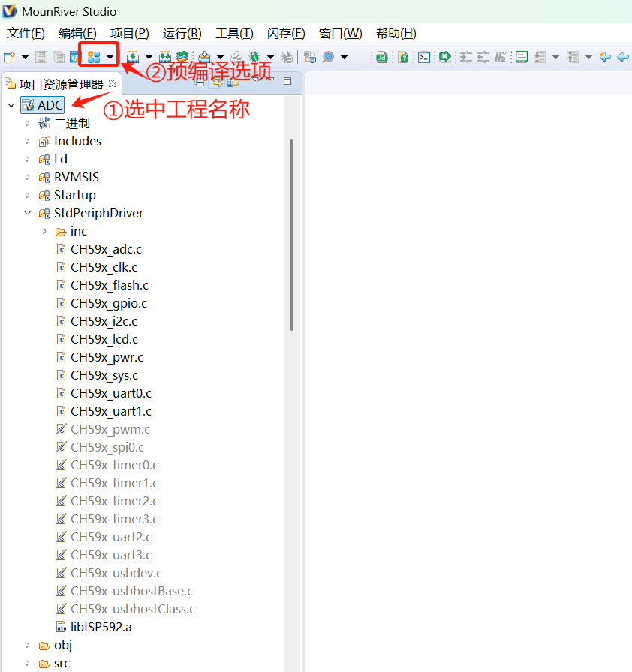Expand the inc folder
The image size is (632, 672).
tap(44, 231)
